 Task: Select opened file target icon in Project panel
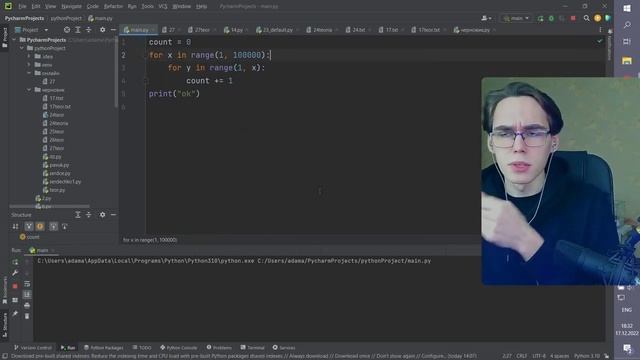coord(67,30)
